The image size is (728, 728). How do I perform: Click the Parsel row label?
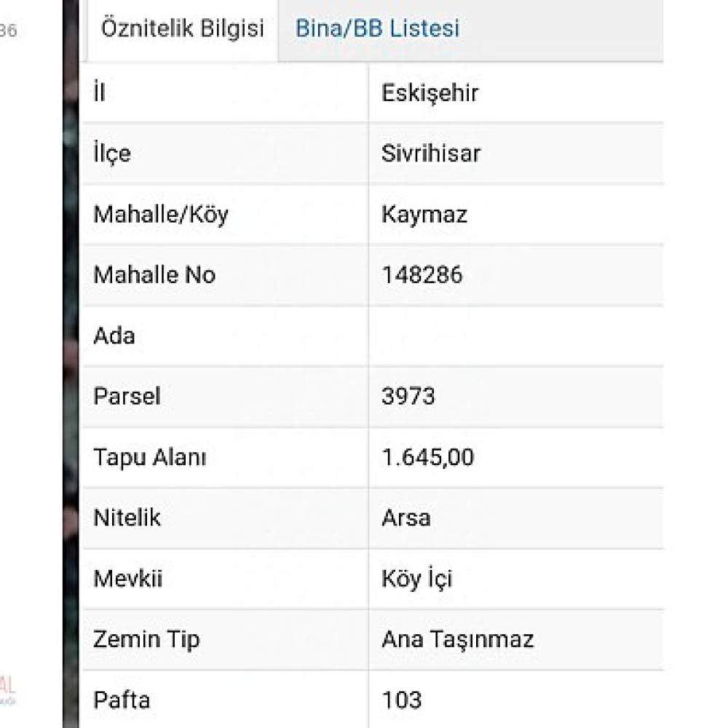(x=127, y=397)
